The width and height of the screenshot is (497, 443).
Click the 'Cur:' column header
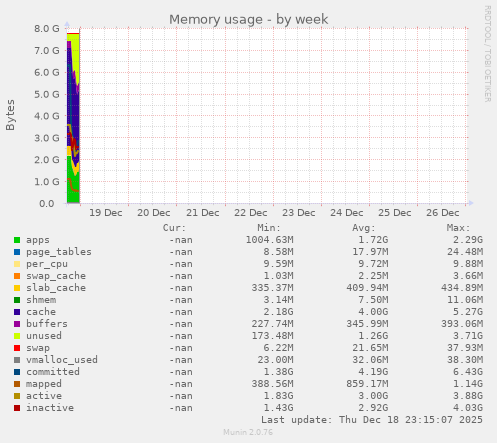coord(174,228)
